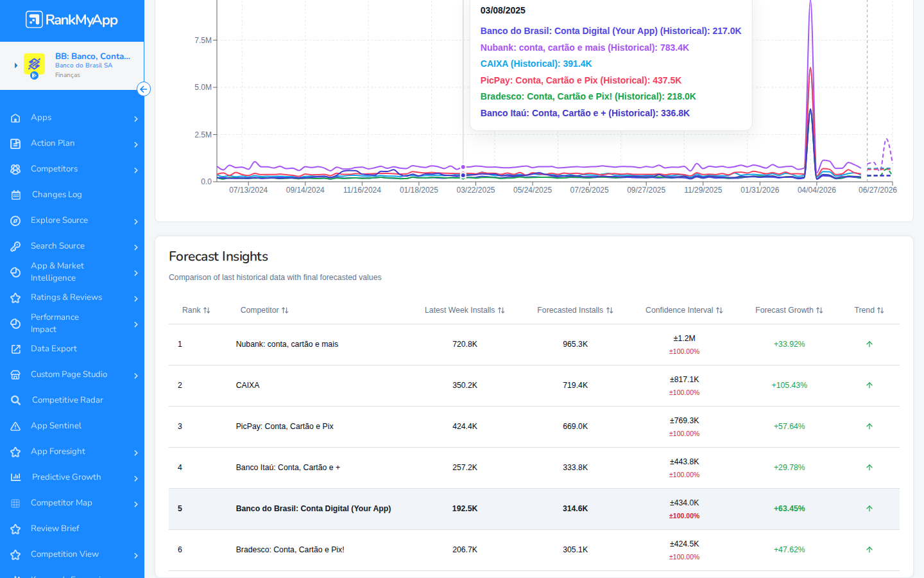Expand the Predictive Growth chevron
This screenshot has width=924, height=578.
pos(136,478)
